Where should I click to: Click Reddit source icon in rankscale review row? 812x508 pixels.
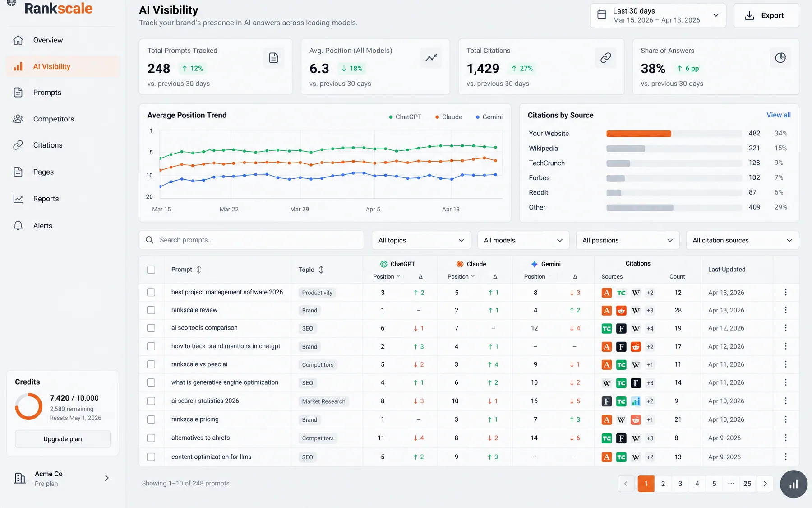click(621, 311)
